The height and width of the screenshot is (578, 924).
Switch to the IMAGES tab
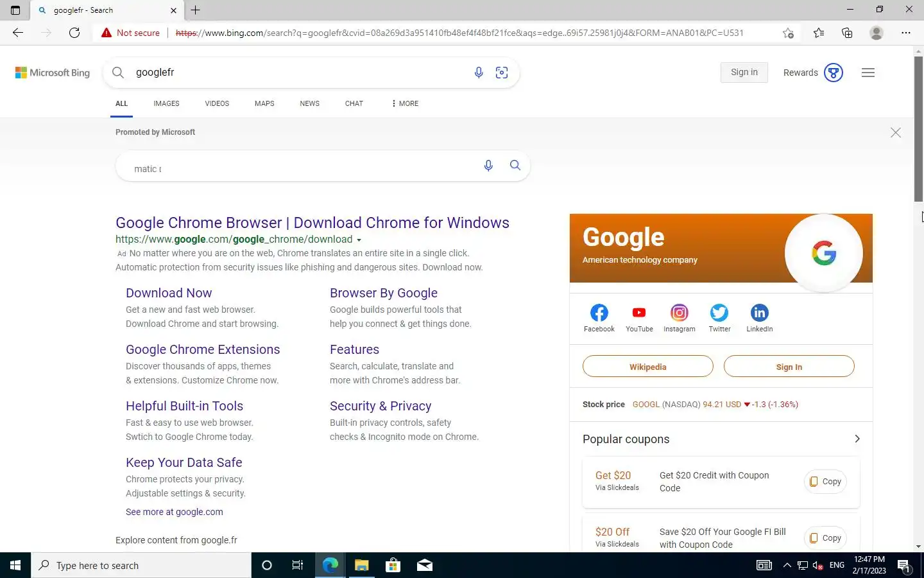click(166, 103)
